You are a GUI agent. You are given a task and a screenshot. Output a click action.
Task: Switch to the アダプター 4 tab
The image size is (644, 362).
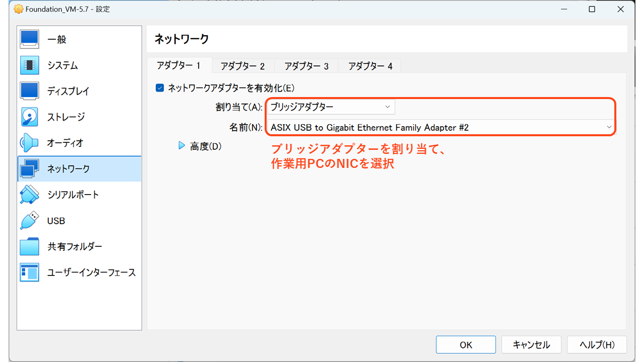(x=371, y=66)
